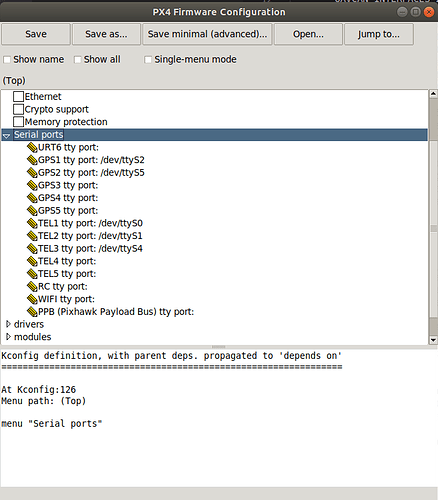Click the PPB Pixhawk Payload Bus port icon
The image size is (438, 500).
pos(32,312)
